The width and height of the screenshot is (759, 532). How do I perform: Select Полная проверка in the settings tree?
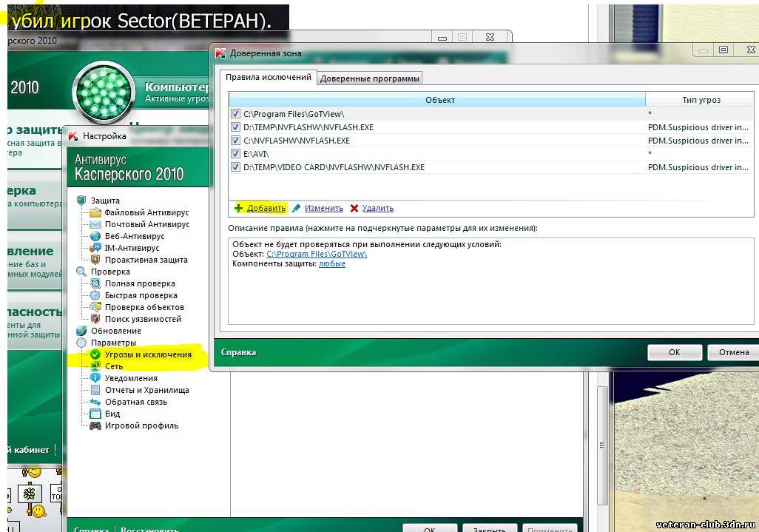pyautogui.click(x=140, y=283)
